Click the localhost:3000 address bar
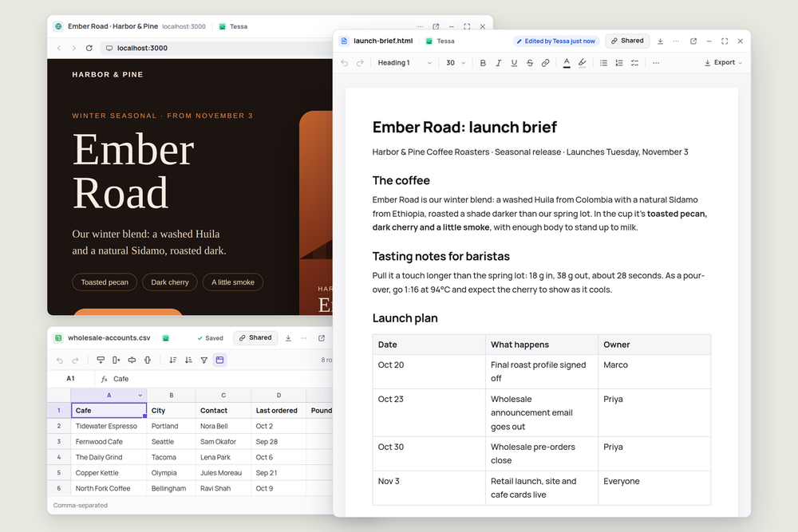The height and width of the screenshot is (532, 798). (x=218, y=48)
